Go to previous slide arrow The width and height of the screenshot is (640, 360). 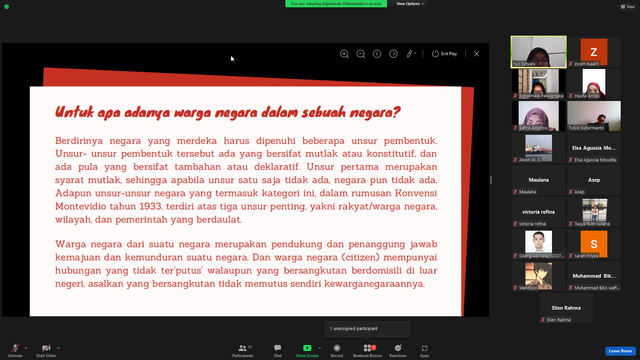377,54
